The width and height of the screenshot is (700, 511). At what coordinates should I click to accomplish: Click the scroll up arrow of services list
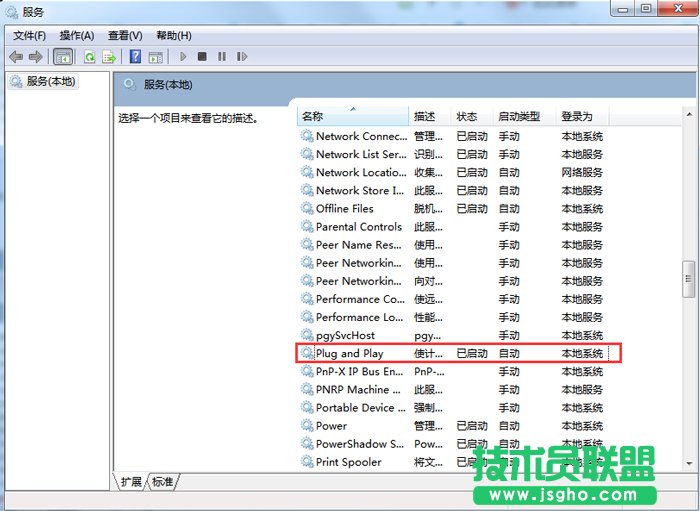click(689, 115)
